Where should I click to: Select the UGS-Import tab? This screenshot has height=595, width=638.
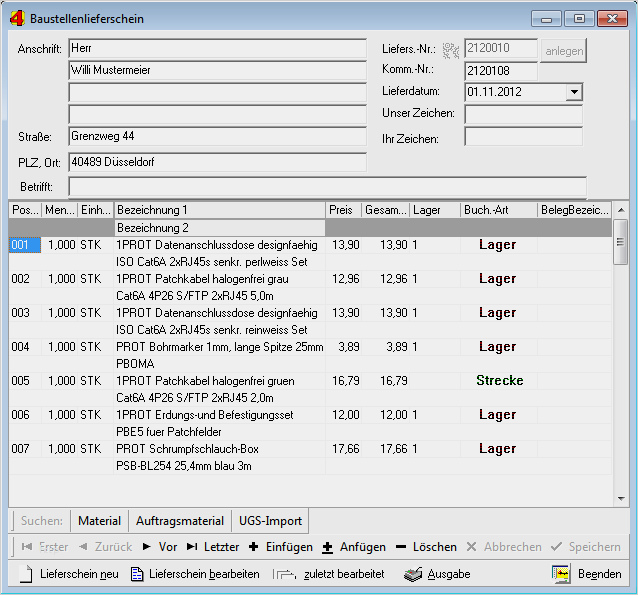tap(270, 521)
